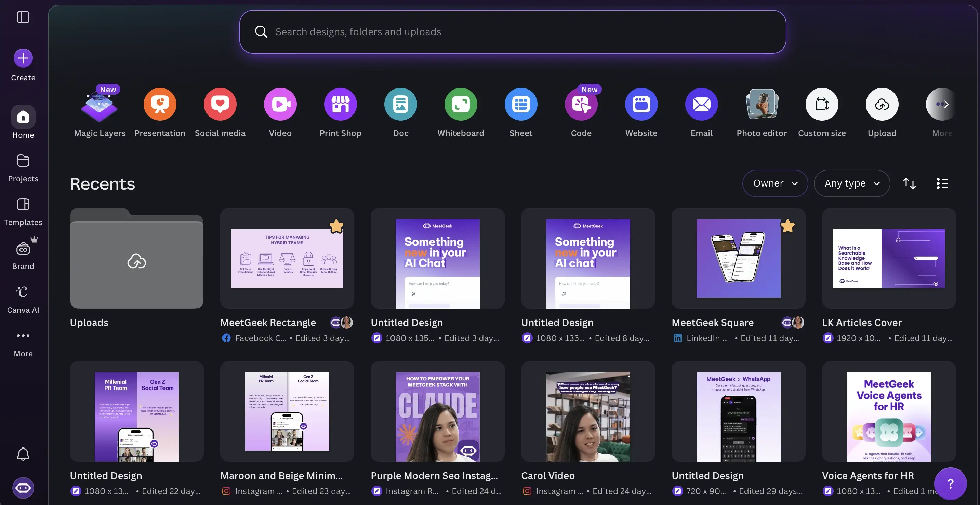
Task: Open the Untitled Design edited 3 days ago
Action: pyautogui.click(x=437, y=258)
